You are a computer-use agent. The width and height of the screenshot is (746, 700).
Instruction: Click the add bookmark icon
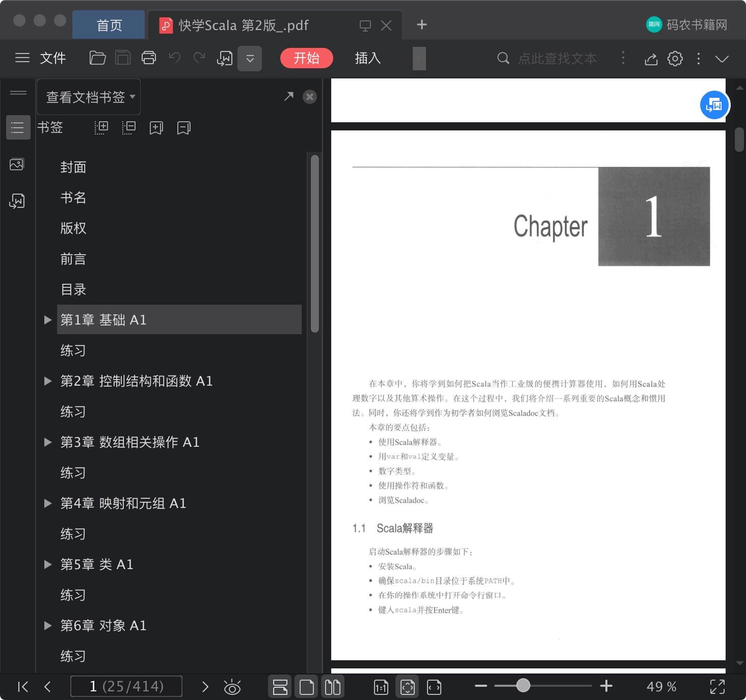[x=156, y=128]
